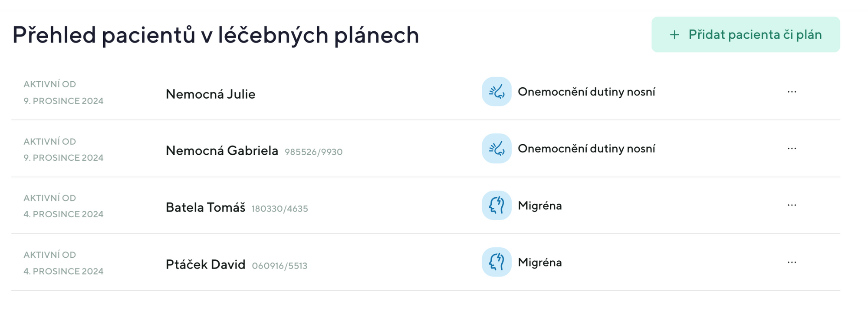Image resolution: width=868 pixels, height=312 pixels.
Task: Click Migréna plan label for Batela Tomáš
Action: 539,206
